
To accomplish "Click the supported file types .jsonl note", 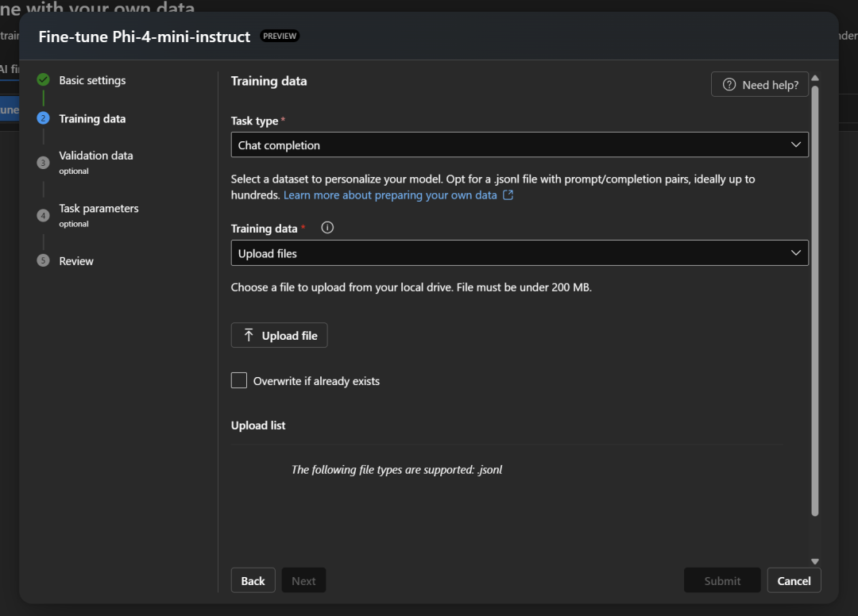I will coord(396,469).
